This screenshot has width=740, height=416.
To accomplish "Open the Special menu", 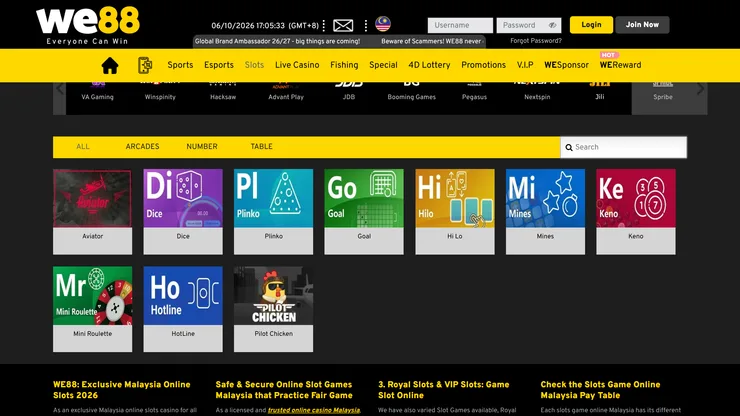I will pyautogui.click(x=383, y=65).
